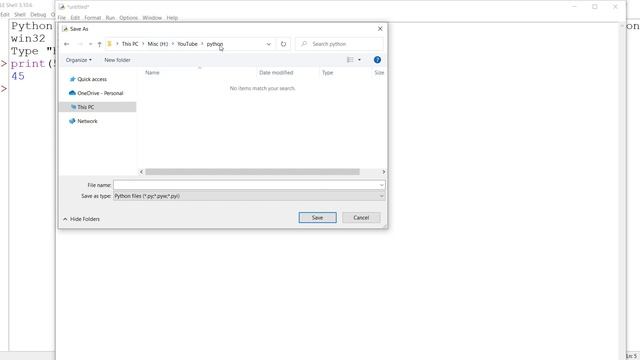This screenshot has width=640, height=360.
Task: Close the Save As dialog
Action: pyautogui.click(x=380, y=29)
